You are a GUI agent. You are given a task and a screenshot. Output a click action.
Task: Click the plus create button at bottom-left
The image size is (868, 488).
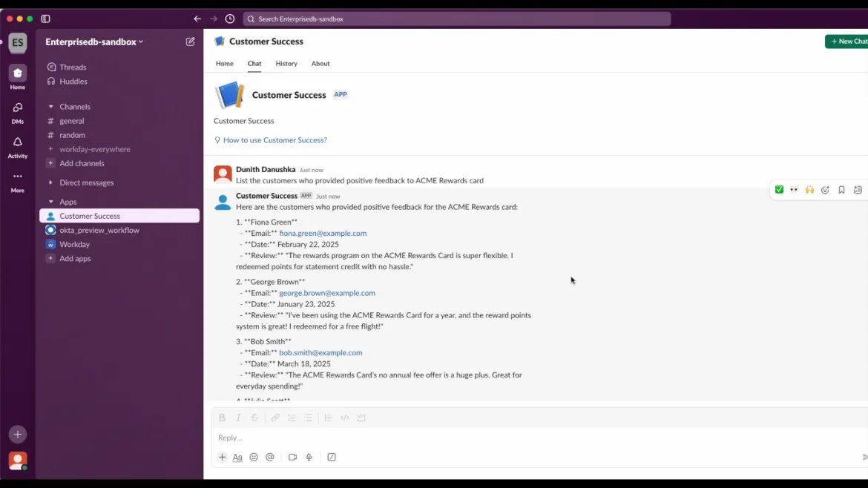18,435
